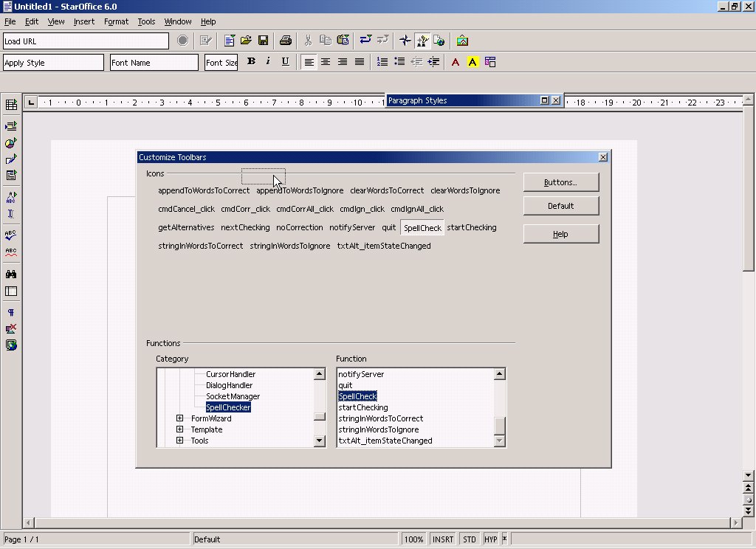Open the View menu
Viewport: 756px width, 549px height.
coord(56,21)
